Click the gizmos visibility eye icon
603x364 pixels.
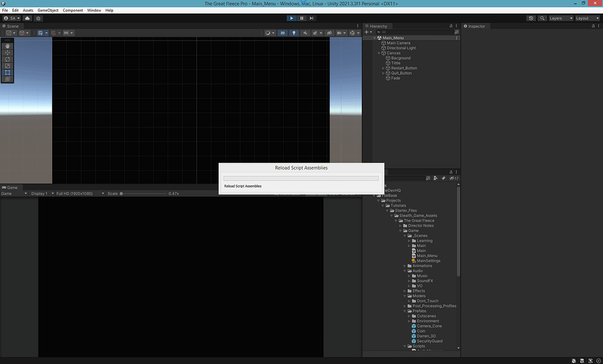tap(329, 33)
